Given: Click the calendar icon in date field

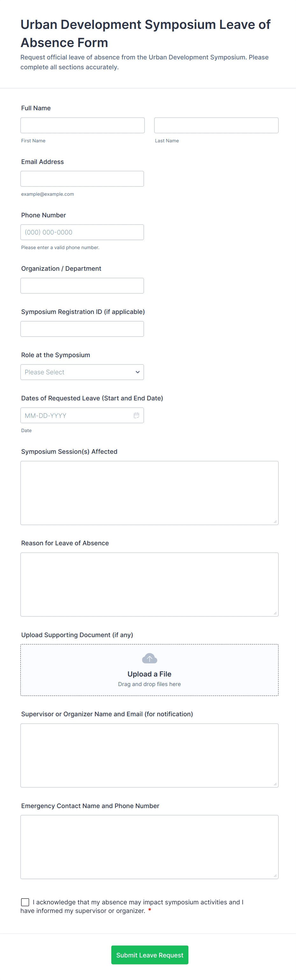Looking at the screenshot, I should [136, 415].
